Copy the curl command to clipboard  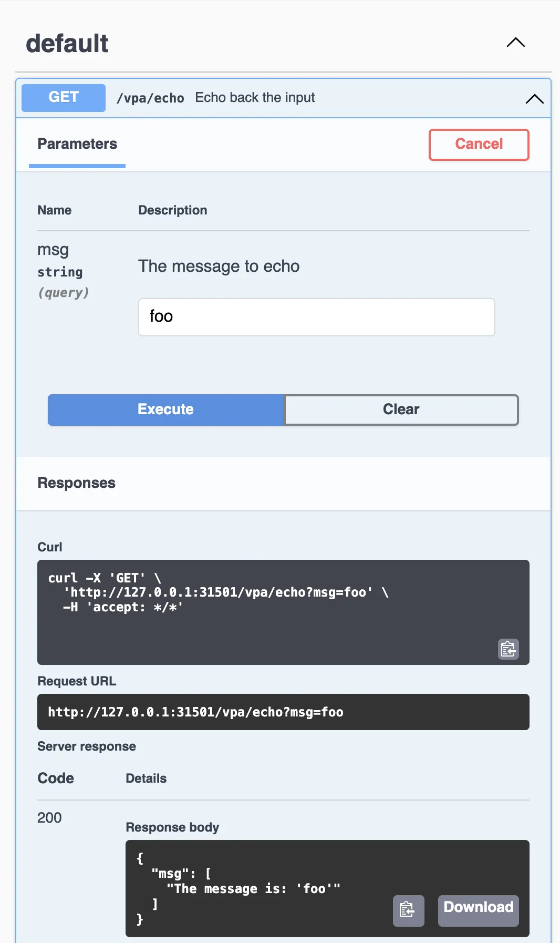(509, 649)
